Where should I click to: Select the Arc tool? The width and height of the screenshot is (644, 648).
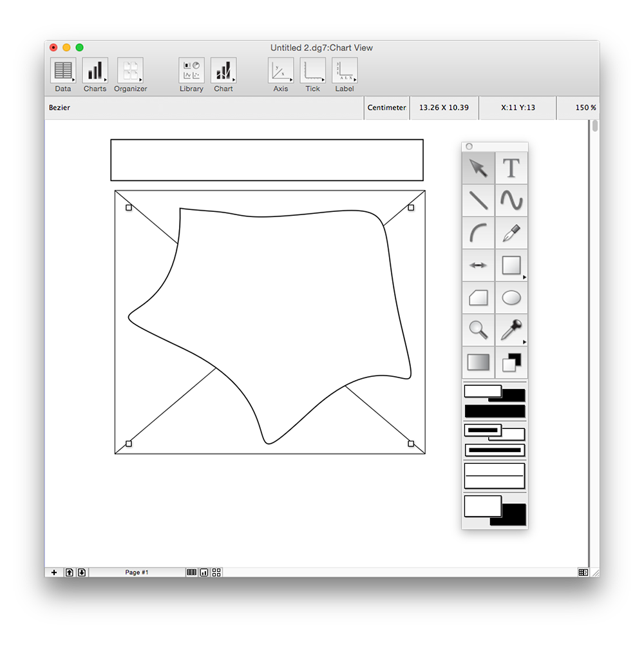pyautogui.click(x=478, y=233)
